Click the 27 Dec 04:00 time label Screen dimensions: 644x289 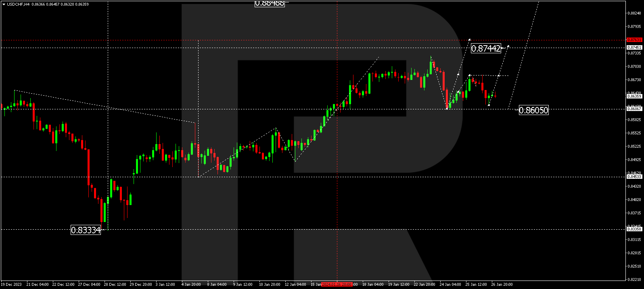pos(89,285)
